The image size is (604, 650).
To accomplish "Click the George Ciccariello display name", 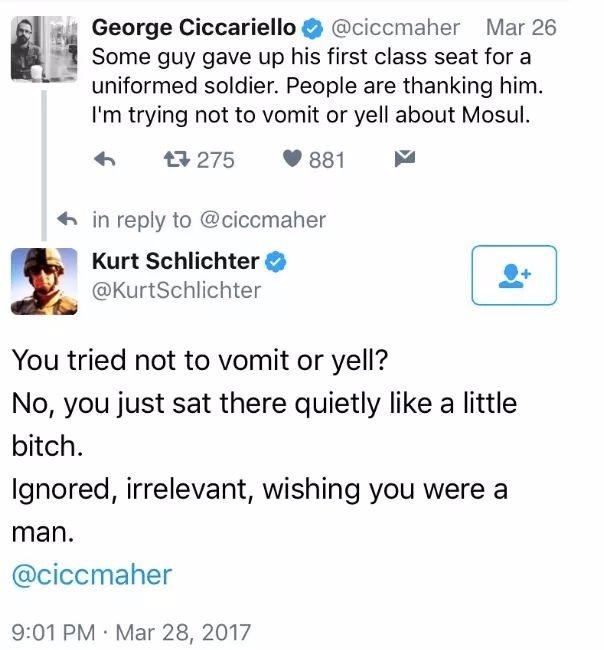I will click(194, 27).
